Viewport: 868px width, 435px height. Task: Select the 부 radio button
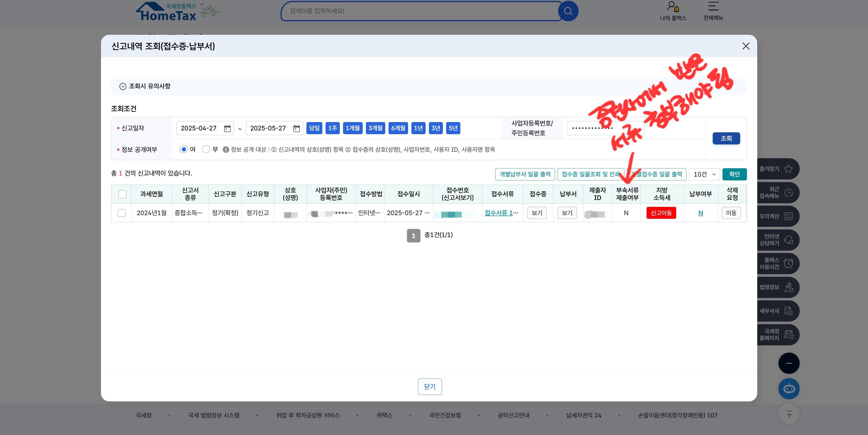(x=206, y=149)
